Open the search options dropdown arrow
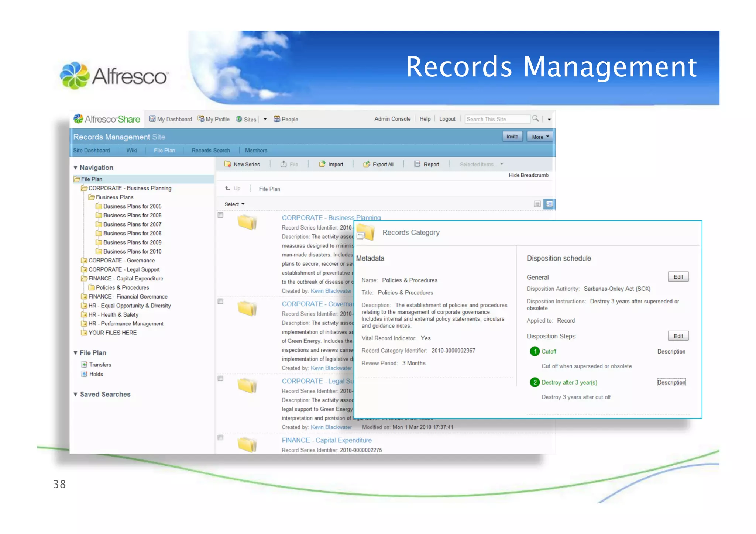 (549, 119)
